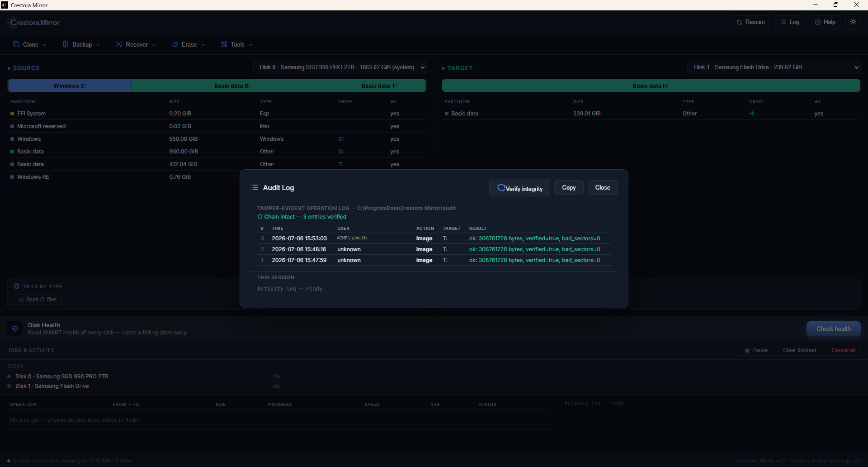Close the Audit Log dialog
868x467 pixels.
coord(603,187)
